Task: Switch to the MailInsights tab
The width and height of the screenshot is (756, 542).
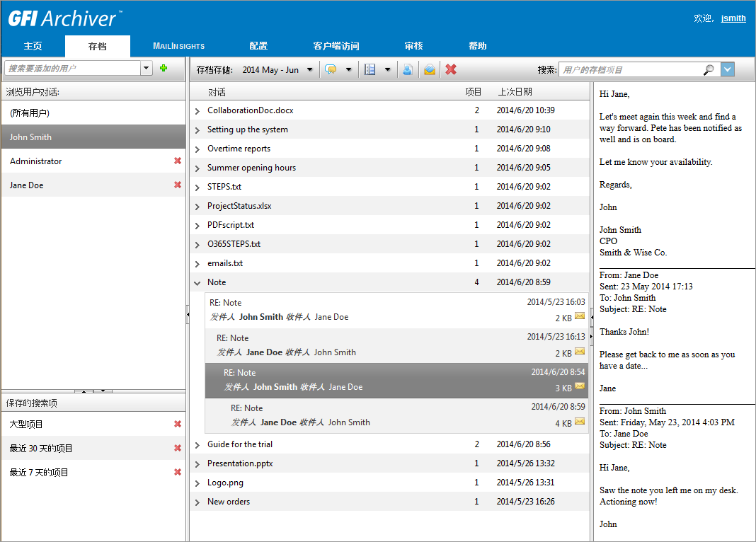Action: [178, 46]
